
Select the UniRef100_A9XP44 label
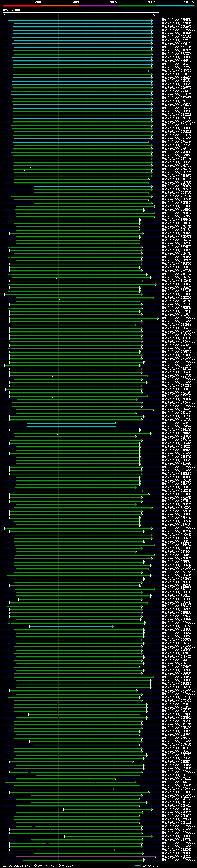[177, 426]
